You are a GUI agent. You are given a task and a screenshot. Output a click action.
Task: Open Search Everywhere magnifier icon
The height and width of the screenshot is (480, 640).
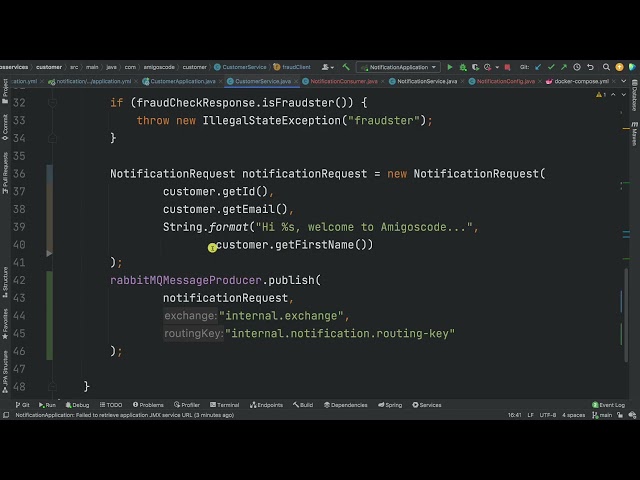coord(606,67)
